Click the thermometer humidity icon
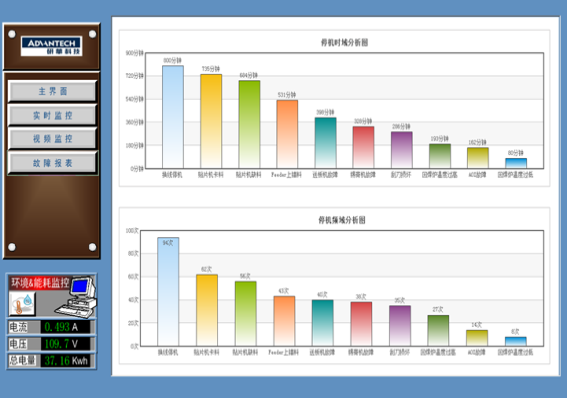The height and width of the screenshot is (398, 567). (22, 304)
